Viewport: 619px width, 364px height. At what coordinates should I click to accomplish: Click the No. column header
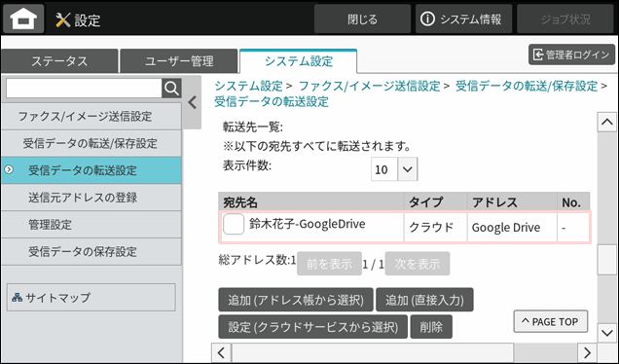573,202
